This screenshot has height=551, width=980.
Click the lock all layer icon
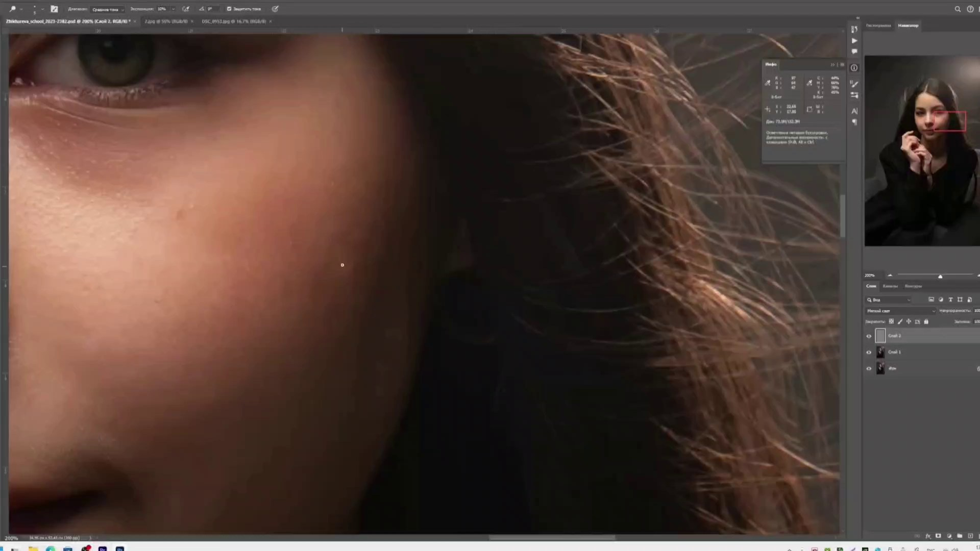click(926, 321)
